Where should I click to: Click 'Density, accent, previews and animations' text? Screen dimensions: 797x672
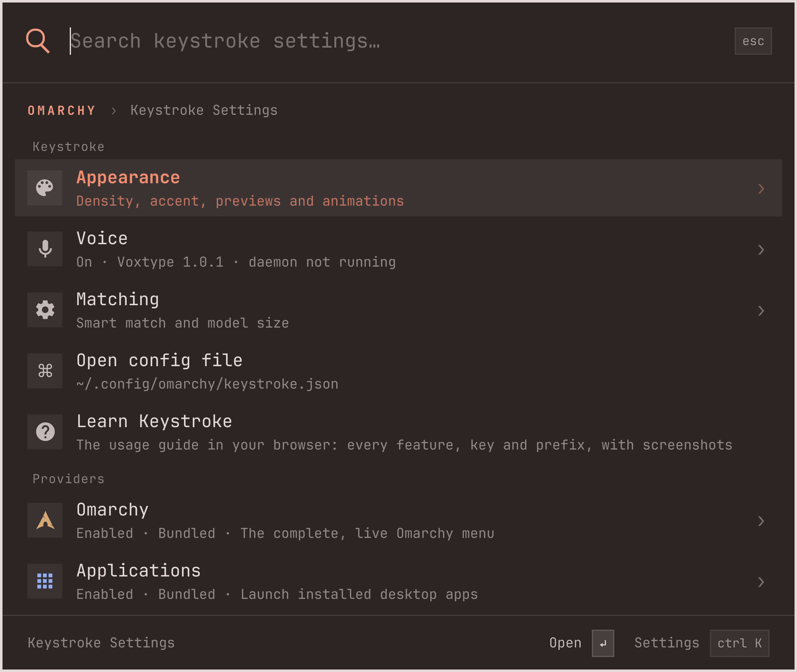pyautogui.click(x=240, y=201)
